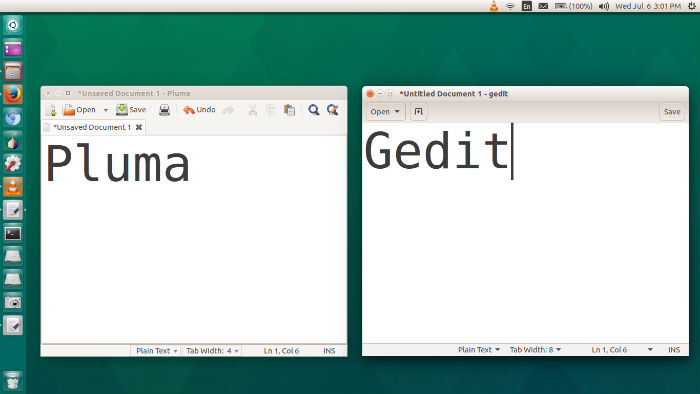The height and width of the screenshot is (394, 700).
Task: Close the Unsaved Document 1 tab
Action: click(x=139, y=127)
